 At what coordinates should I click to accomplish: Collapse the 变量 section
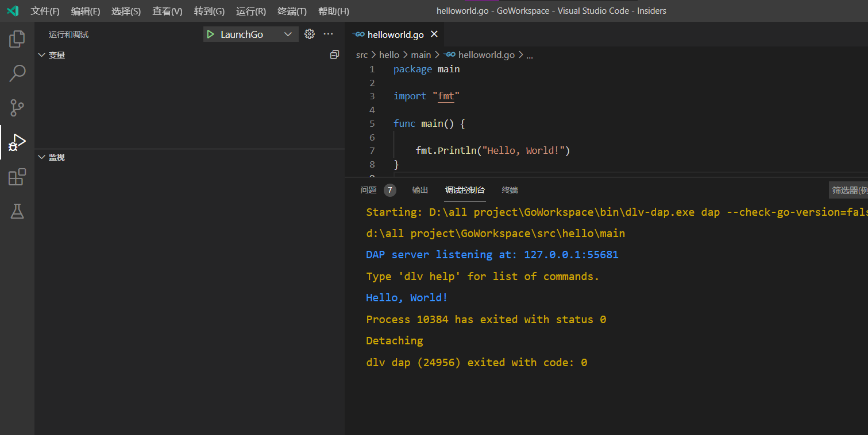(41, 55)
